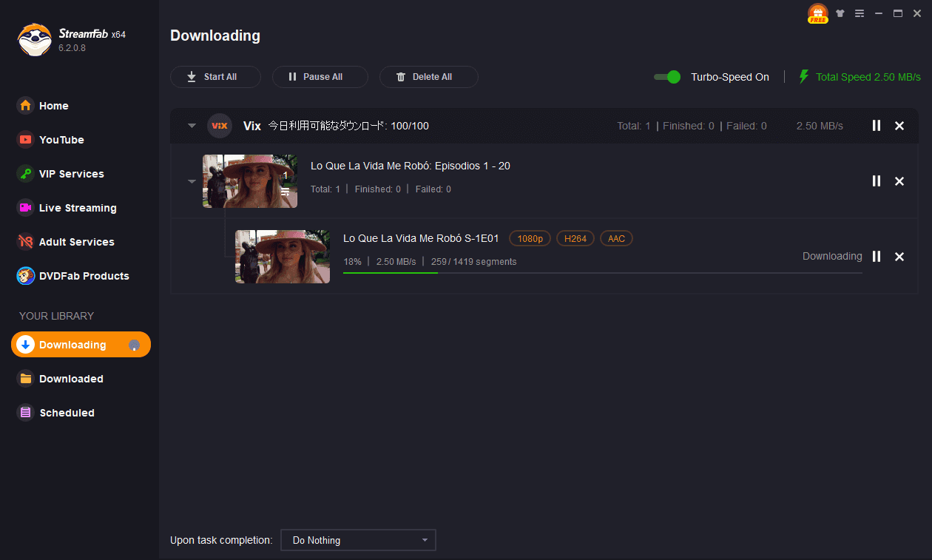Click the Home house icon

(x=26, y=106)
